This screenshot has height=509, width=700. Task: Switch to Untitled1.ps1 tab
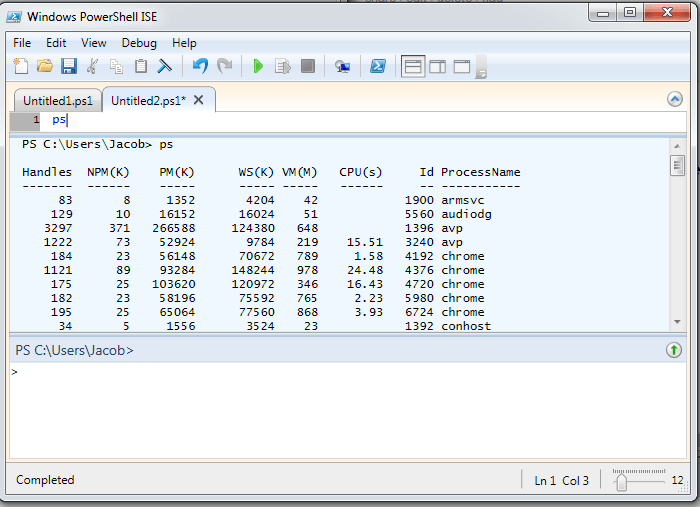click(58, 100)
